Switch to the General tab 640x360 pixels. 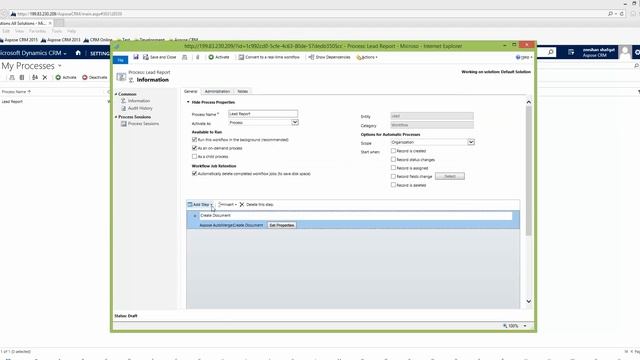point(191,91)
